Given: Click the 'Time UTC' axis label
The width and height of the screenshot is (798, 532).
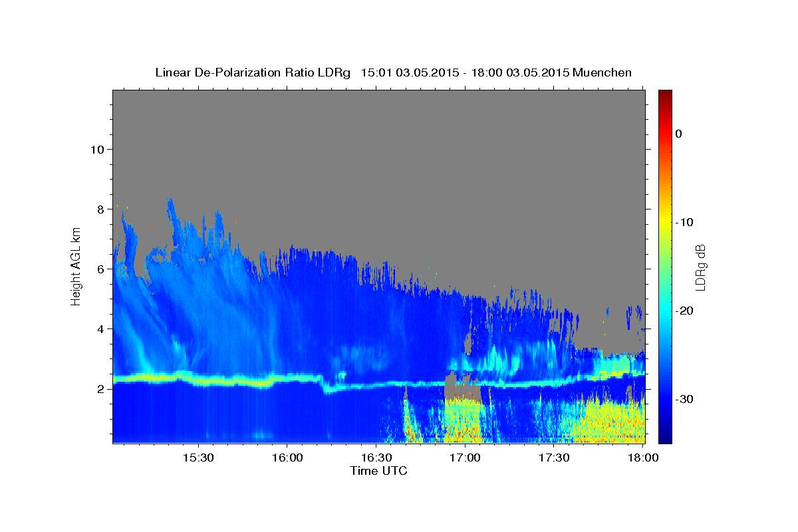Looking at the screenshot, I should [x=378, y=471].
